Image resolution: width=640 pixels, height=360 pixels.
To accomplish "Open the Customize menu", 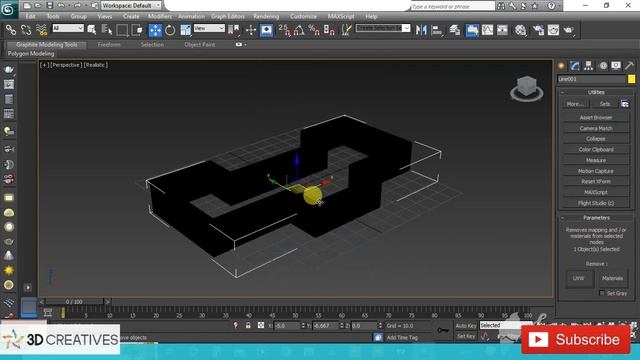I will (x=303, y=16).
